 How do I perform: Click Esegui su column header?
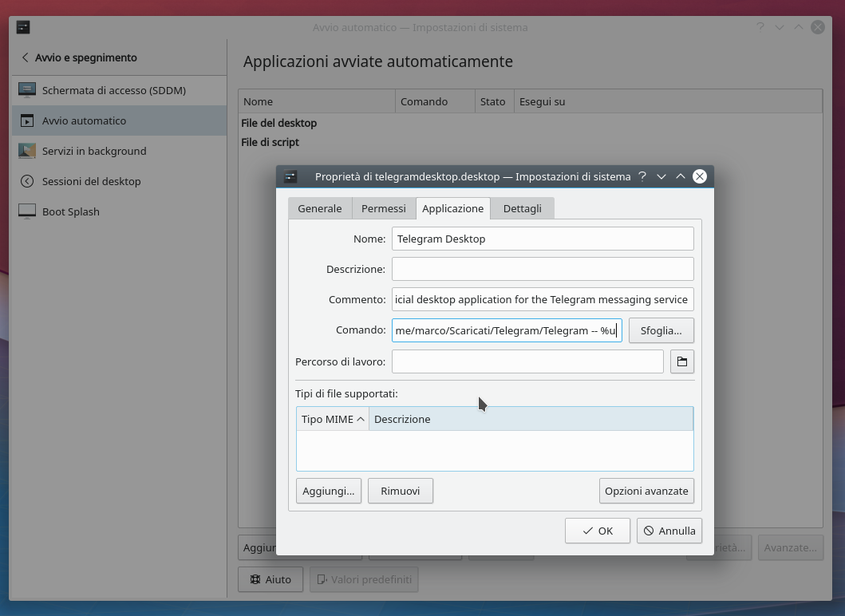point(668,101)
